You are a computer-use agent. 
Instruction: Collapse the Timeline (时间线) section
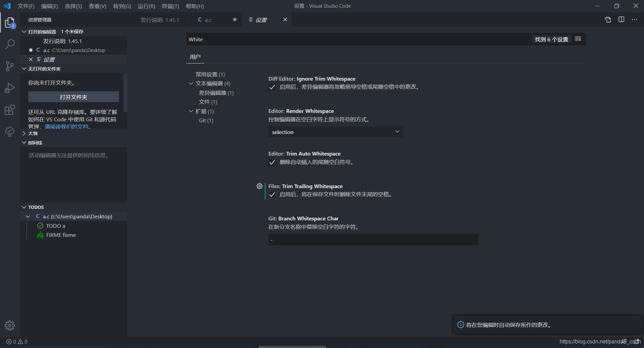[x=24, y=142]
